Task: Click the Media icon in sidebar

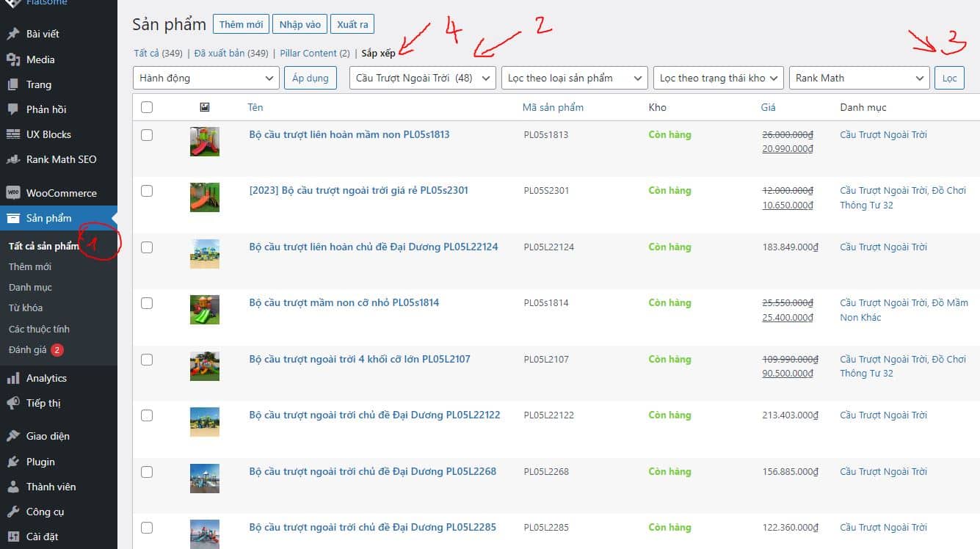Action: click(12, 59)
